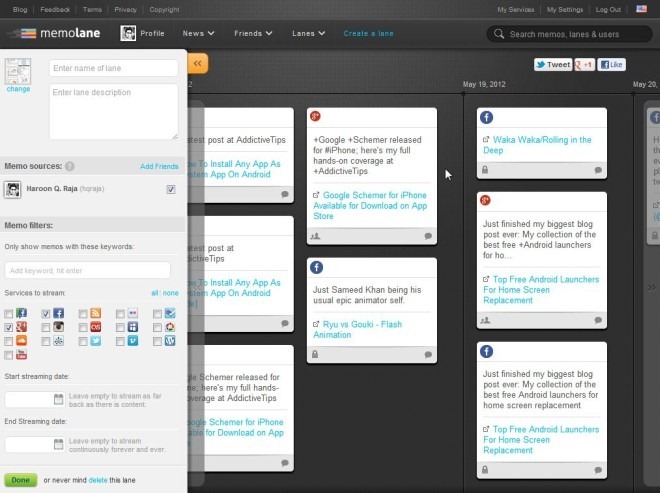Expand the Friends dropdown menu
The width and height of the screenshot is (660, 493).
(x=253, y=33)
